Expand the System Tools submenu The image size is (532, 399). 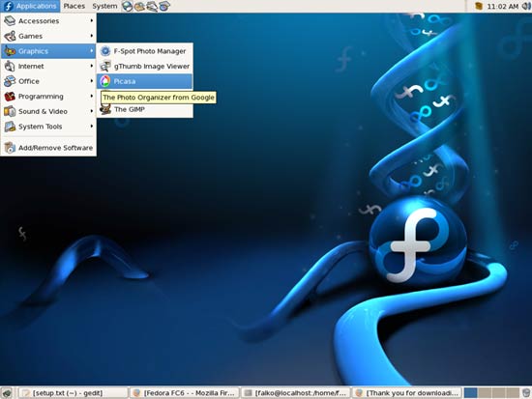48,127
